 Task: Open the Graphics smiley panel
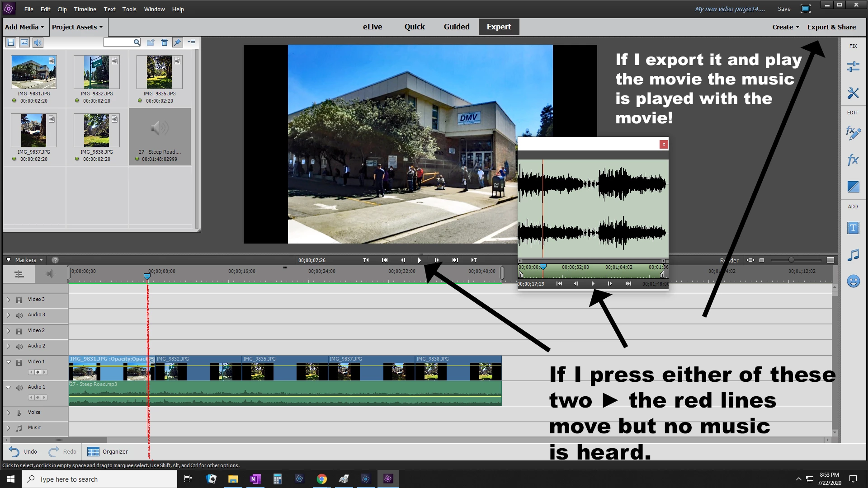pos(853,282)
